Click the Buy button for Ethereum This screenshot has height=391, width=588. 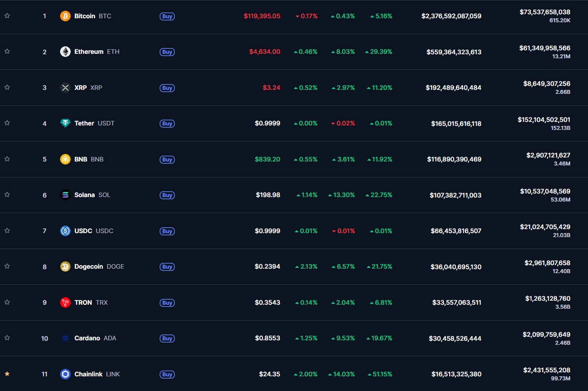167,52
